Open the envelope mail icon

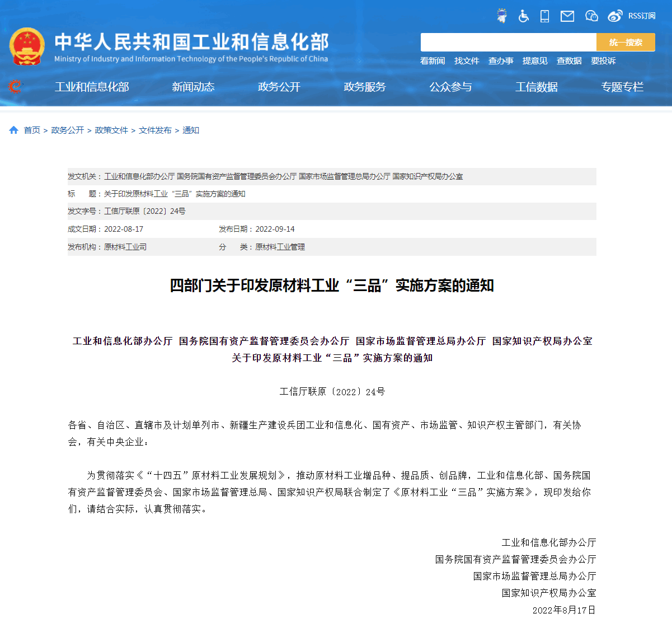567,16
